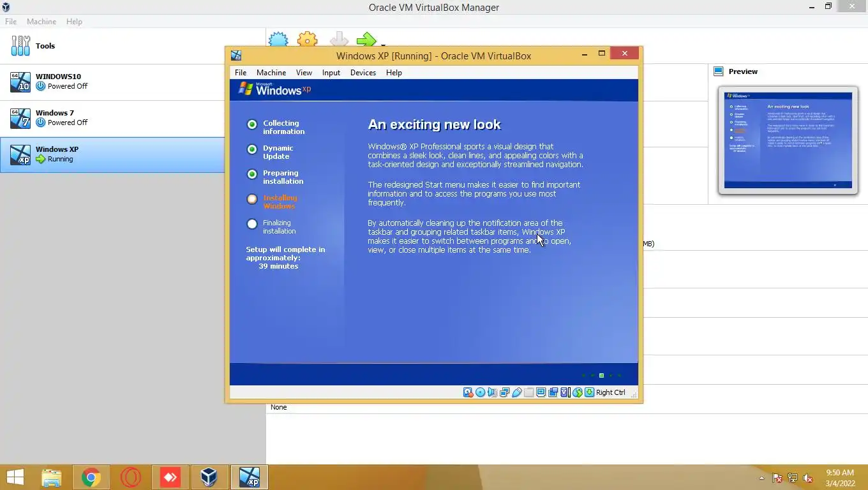The width and height of the screenshot is (868, 490).
Task: Launch Google Chrome from the taskbar
Action: pos(91,477)
